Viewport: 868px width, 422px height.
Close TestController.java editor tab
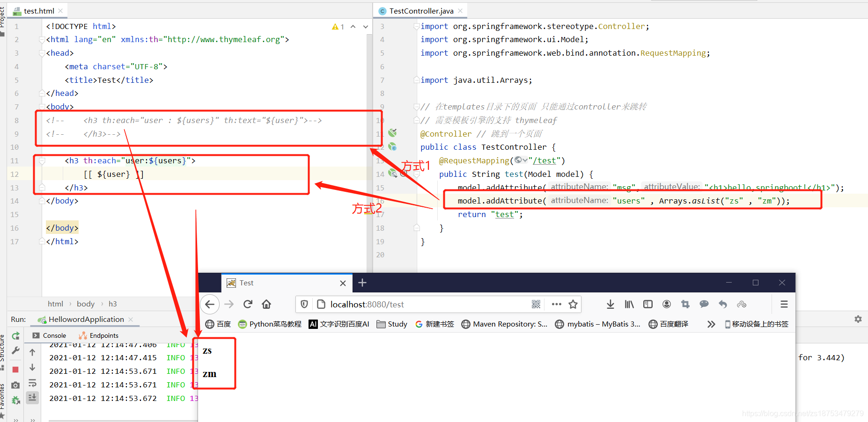tap(460, 11)
